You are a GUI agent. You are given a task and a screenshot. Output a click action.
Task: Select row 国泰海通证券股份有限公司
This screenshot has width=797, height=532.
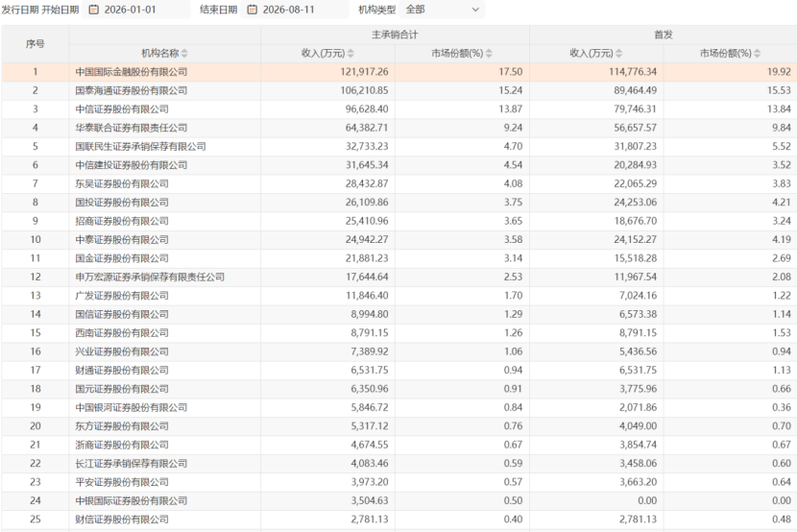point(398,90)
